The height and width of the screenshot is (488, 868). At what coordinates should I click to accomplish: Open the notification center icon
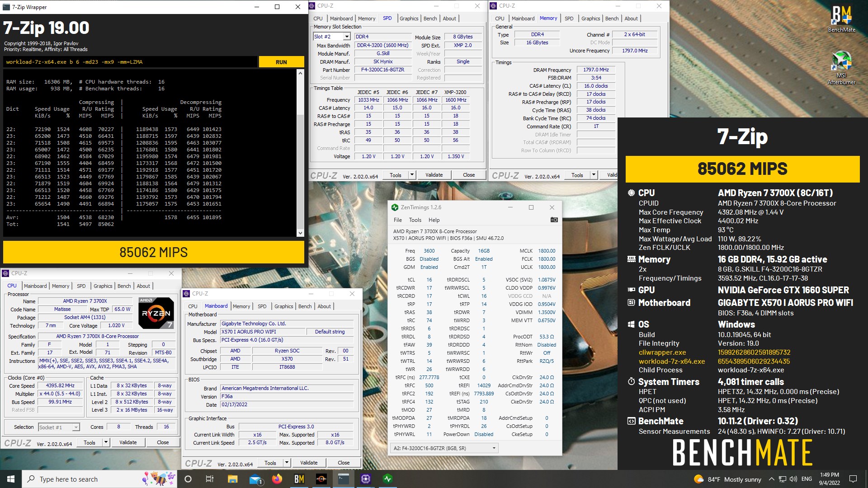(x=853, y=479)
